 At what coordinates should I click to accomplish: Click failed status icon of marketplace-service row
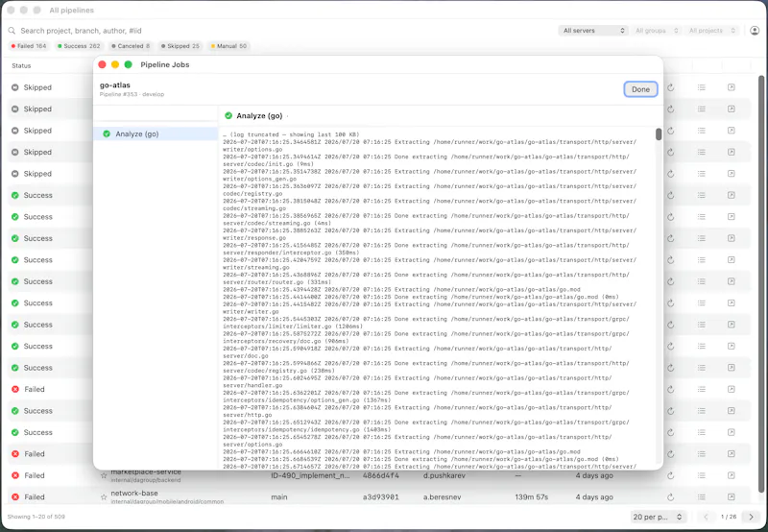pos(15,475)
